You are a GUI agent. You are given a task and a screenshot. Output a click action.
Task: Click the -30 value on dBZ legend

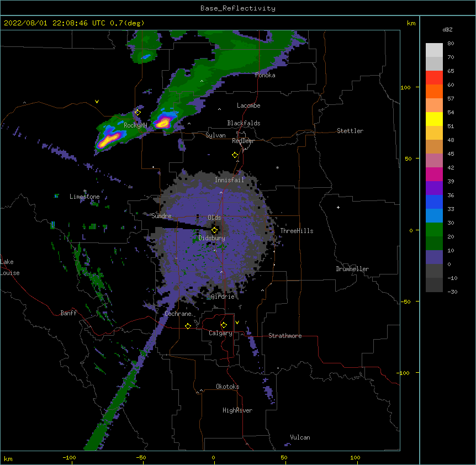point(452,292)
